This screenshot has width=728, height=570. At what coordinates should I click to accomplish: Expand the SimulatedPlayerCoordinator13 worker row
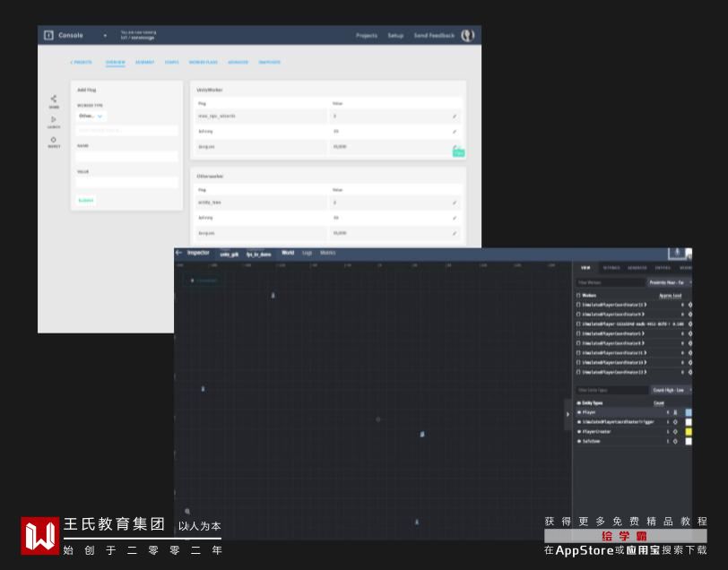pos(646,372)
